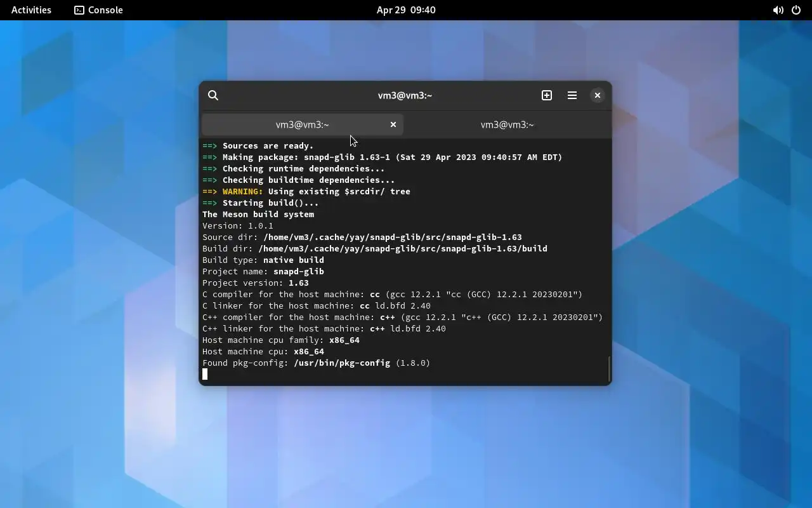Click the Source dir path line
The width and height of the screenshot is (812, 508).
pyautogui.click(x=362, y=237)
